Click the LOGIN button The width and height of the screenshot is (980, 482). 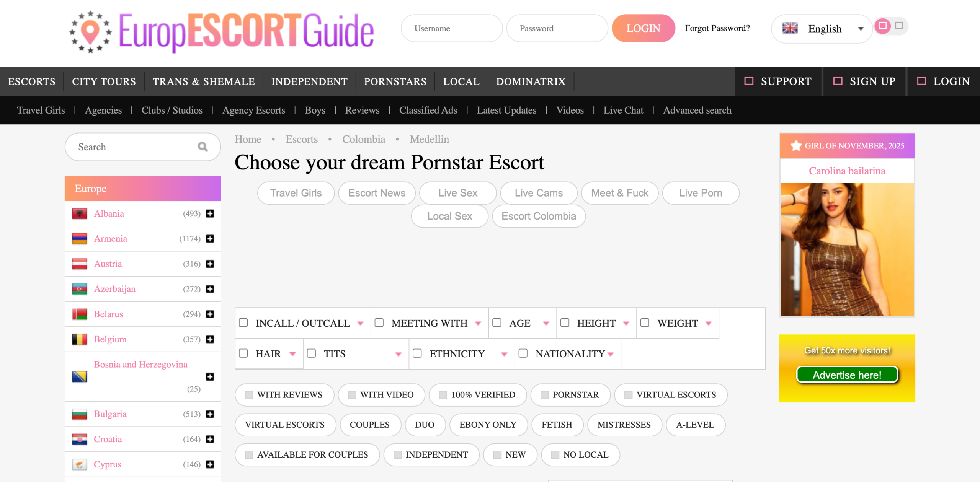(643, 28)
